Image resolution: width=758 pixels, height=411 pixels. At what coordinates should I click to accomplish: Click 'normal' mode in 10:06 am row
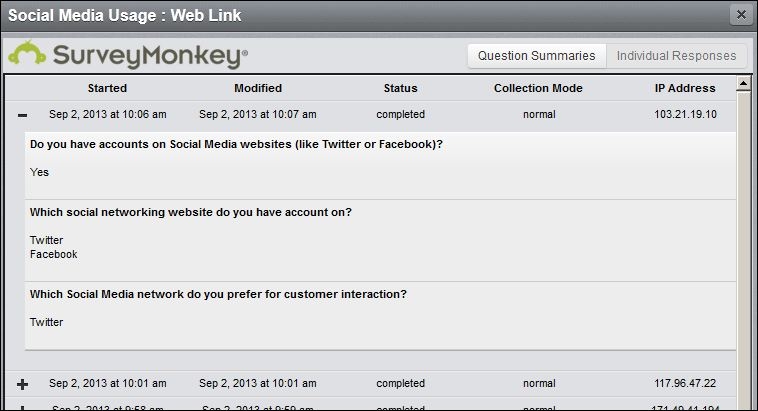pyautogui.click(x=539, y=115)
